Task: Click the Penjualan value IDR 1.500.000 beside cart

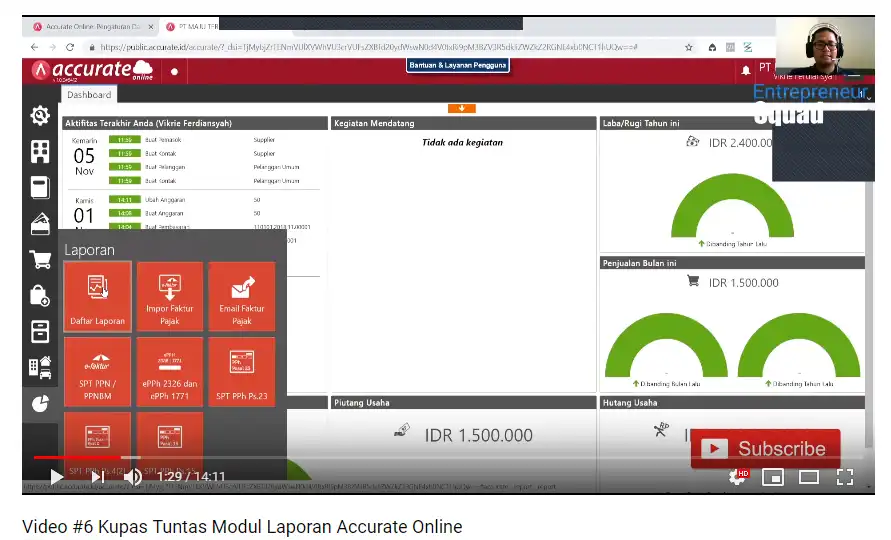Action: tap(743, 283)
